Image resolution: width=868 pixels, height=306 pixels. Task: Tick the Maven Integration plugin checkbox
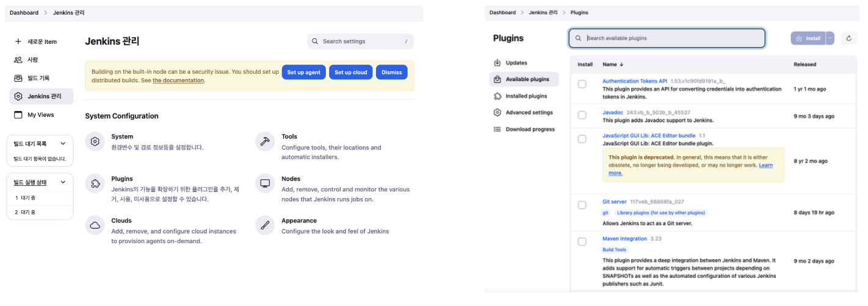pyautogui.click(x=582, y=242)
